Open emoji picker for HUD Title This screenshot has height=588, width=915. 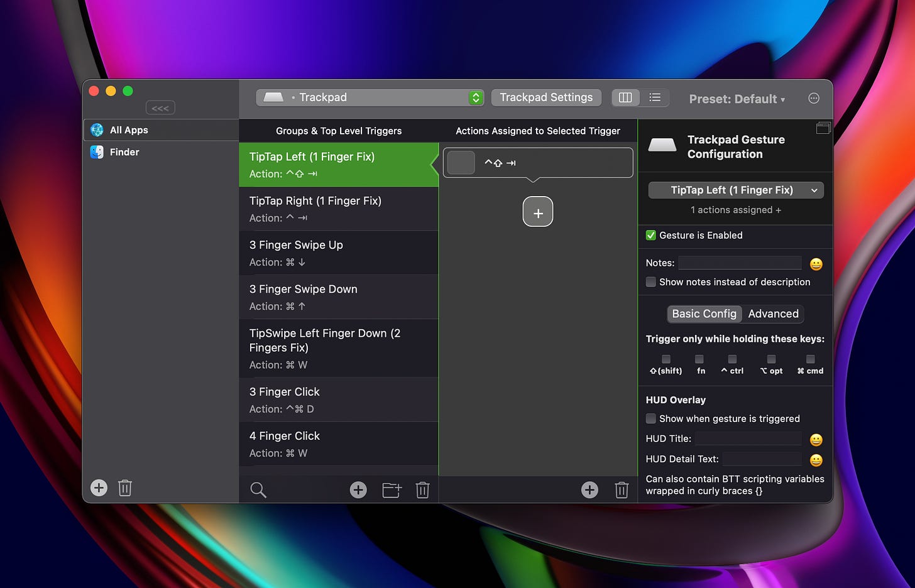click(x=816, y=440)
